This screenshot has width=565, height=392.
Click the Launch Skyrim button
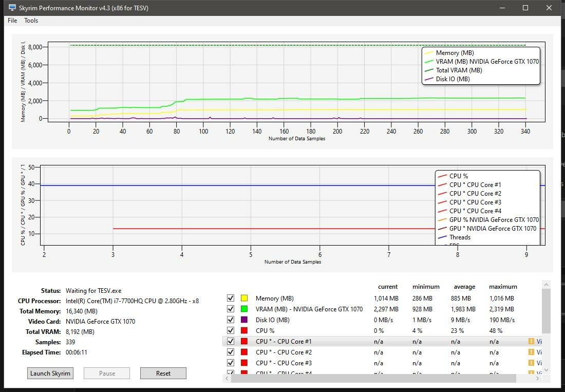(x=50, y=374)
